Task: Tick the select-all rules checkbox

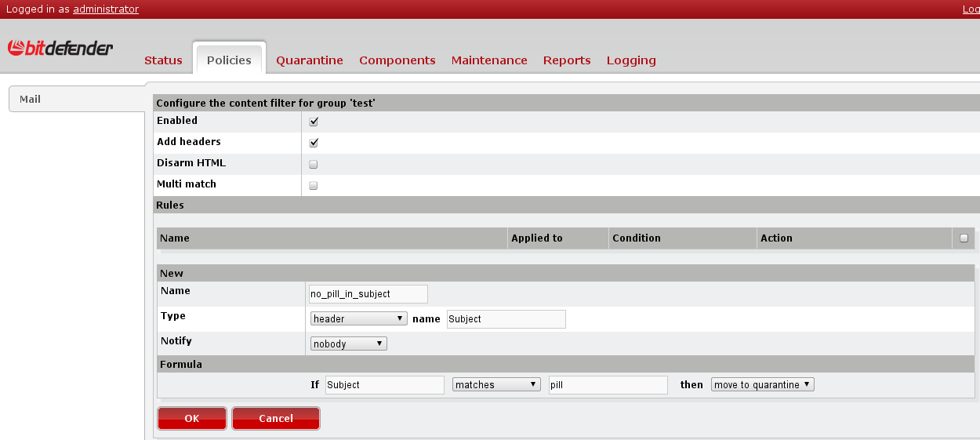Action: [964, 238]
